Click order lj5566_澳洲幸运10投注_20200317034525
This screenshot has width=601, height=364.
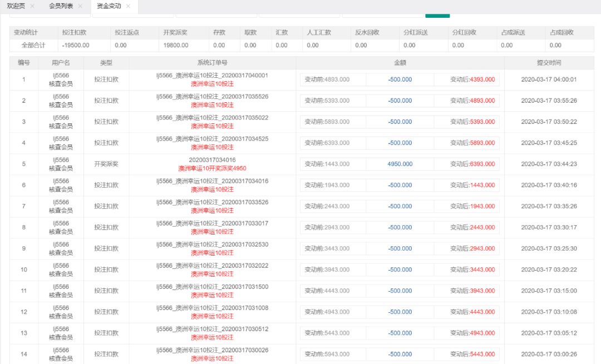[213, 138]
